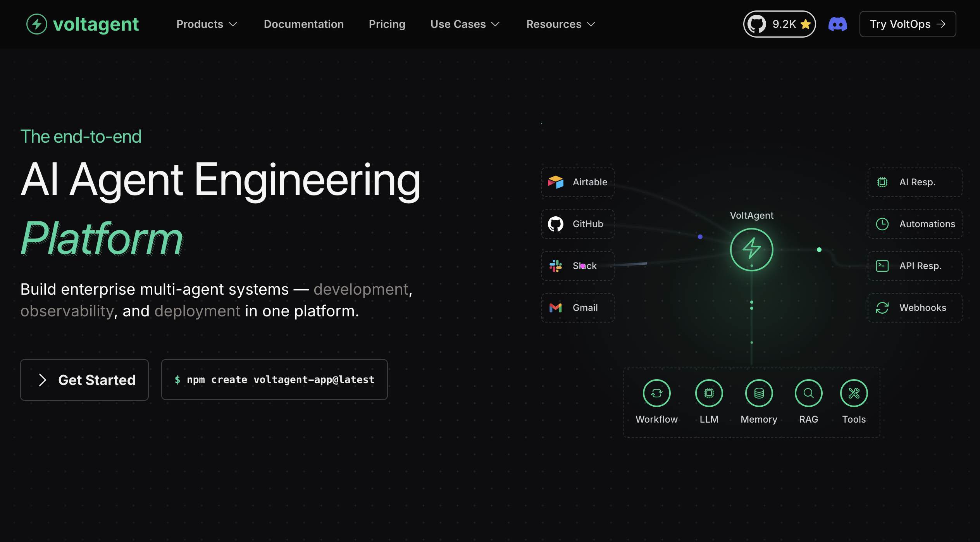Click the Airtable label
The height and width of the screenshot is (542, 980).
point(590,182)
